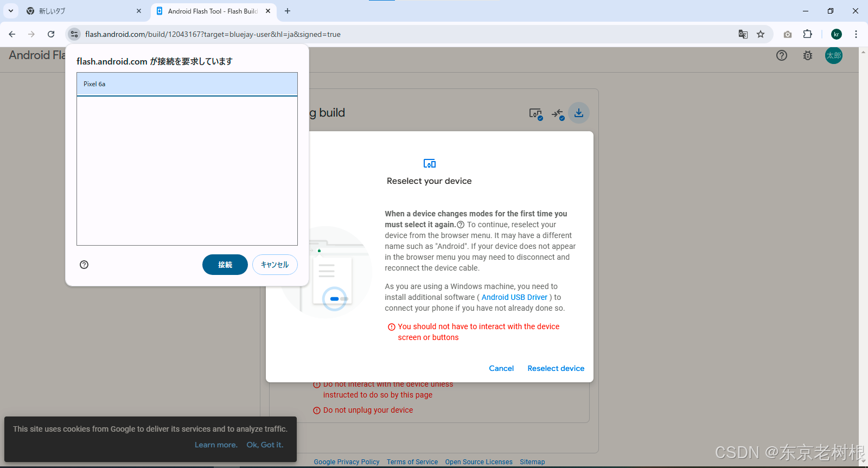Open help icon in the connection dialog
The image size is (868, 468).
(84, 265)
